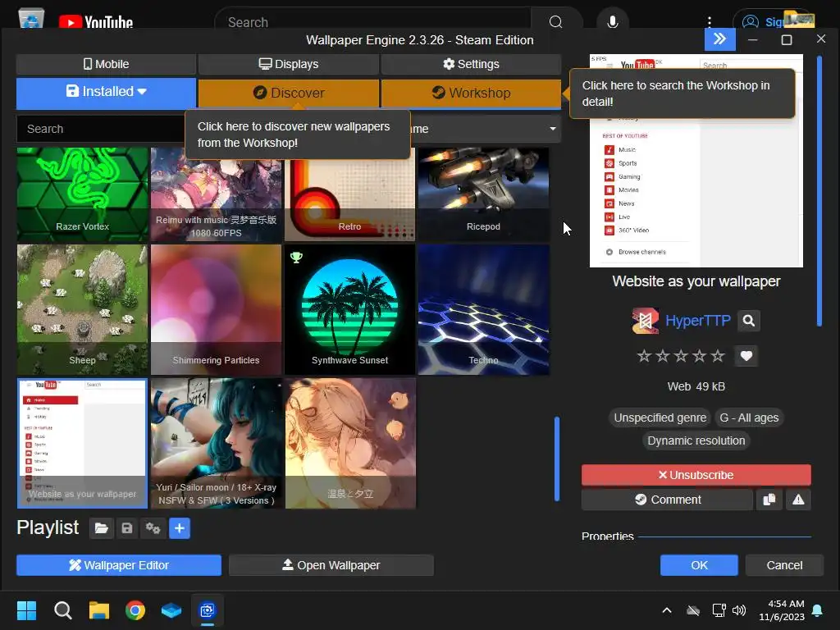Click the YouTube search magnifier button
This screenshot has height=630, width=840.
(x=555, y=21)
